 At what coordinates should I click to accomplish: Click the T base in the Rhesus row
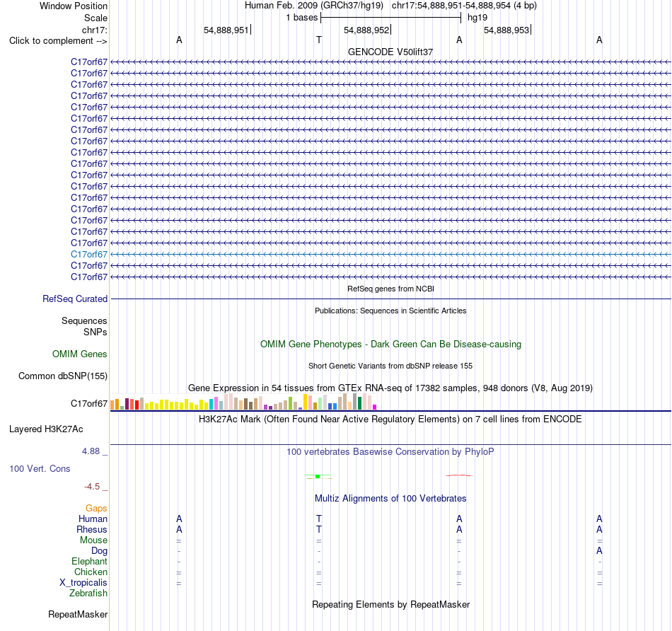click(x=319, y=530)
